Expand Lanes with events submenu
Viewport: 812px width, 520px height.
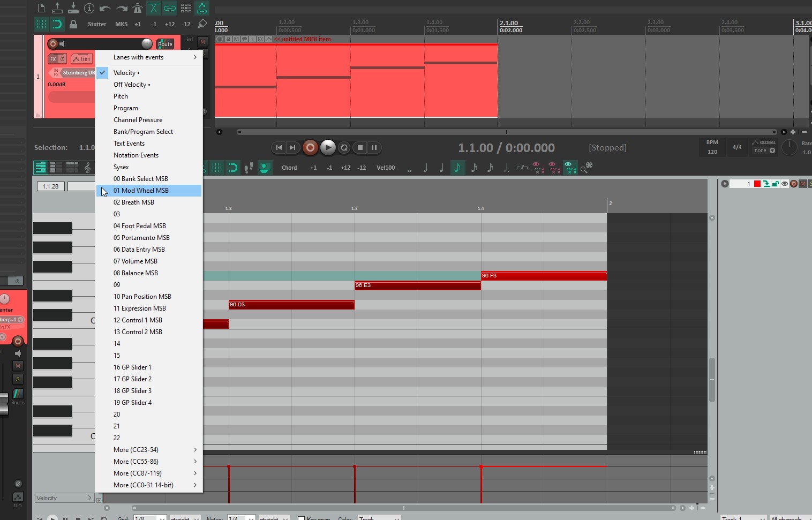pyautogui.click(x=149, y=57)
